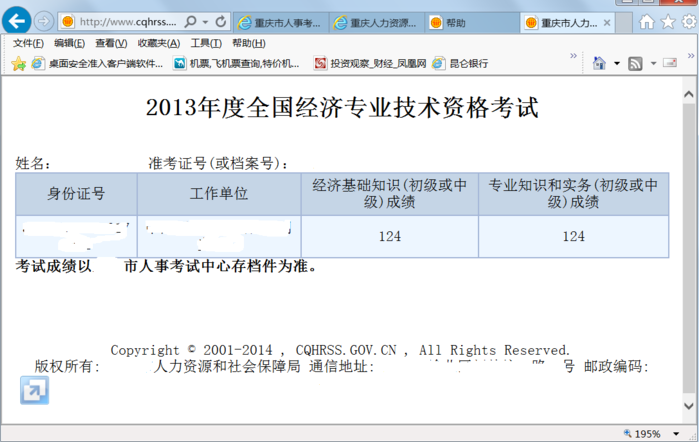This screenshot has height=442, width=700.
Task: Click the shortcut arrow image at page bottom
Action: click(34, 390)
